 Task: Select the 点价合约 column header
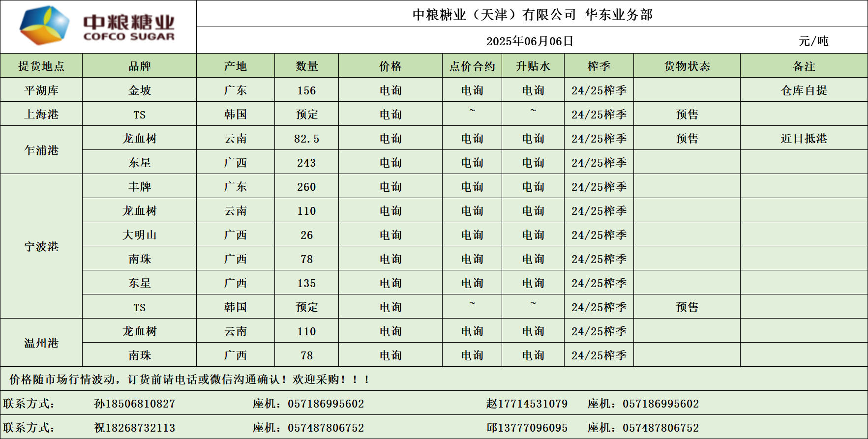point(472,66)
